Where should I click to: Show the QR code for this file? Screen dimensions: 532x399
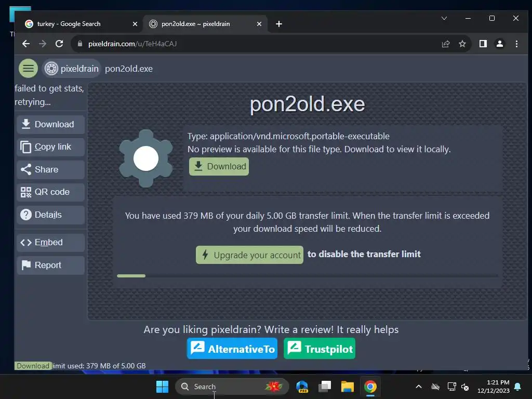(x=50, y=192)
